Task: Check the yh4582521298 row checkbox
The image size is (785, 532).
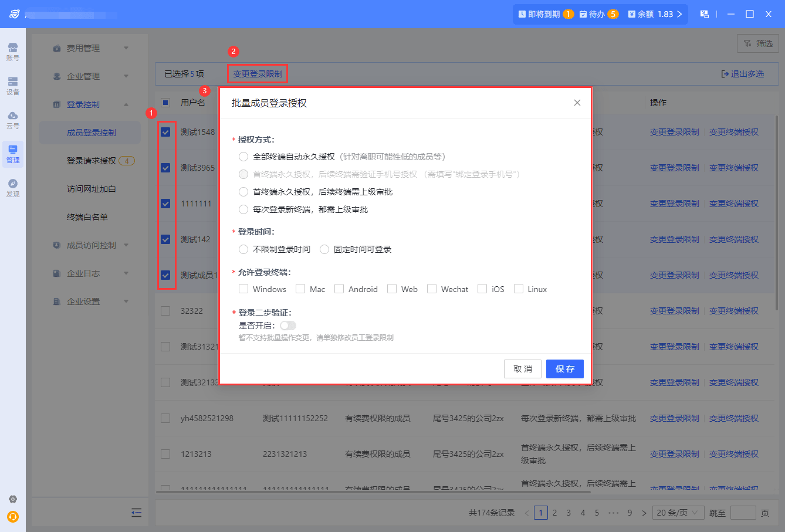Action: (x=165, y=418)
